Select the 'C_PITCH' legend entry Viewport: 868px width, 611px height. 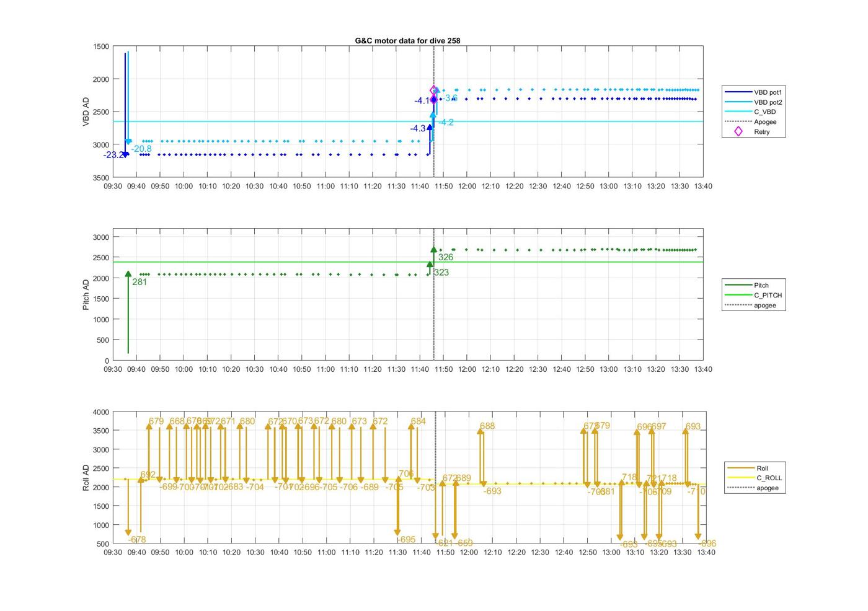(754, 296)
